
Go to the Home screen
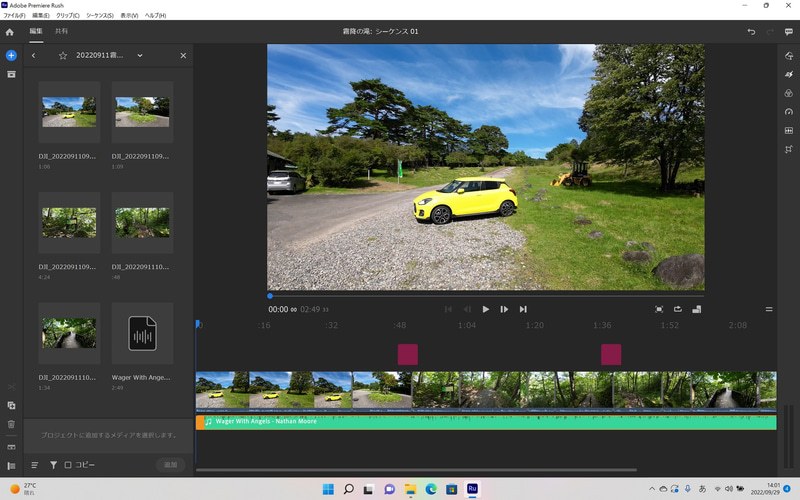pyautogui.click(x=10, y=32)
